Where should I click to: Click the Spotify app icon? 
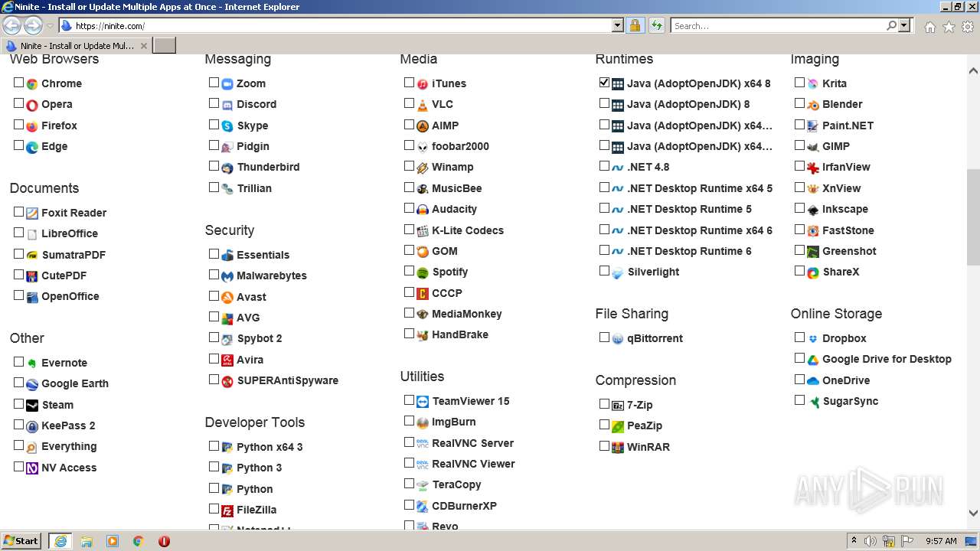point(423,272)
